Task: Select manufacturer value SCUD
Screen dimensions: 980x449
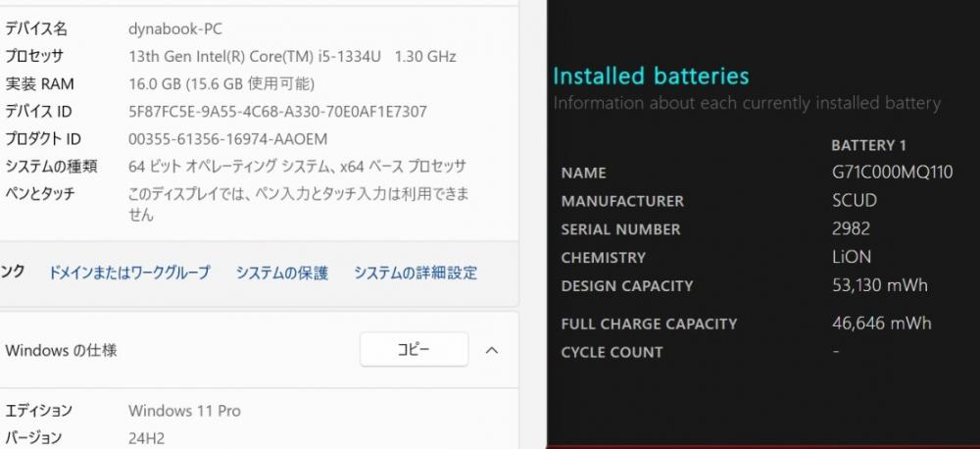Action: [x=855, y=201]
